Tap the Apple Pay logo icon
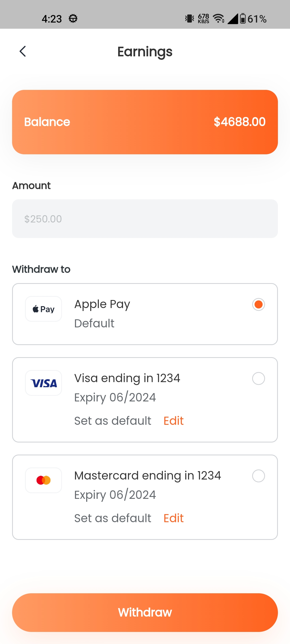290x644 pixels. coord(44,309)
